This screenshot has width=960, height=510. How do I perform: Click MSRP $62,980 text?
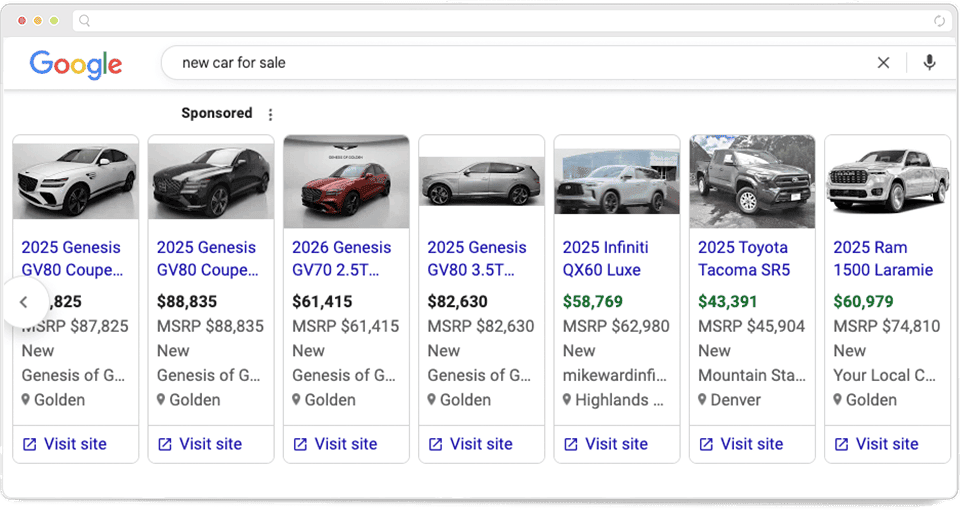(616, 326)
